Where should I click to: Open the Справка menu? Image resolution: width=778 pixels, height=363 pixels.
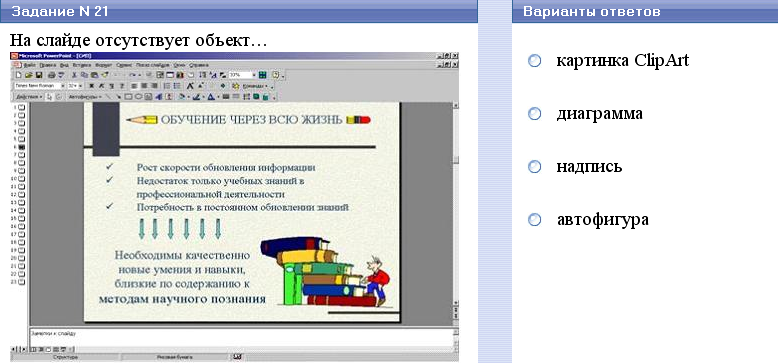point(198,65)
